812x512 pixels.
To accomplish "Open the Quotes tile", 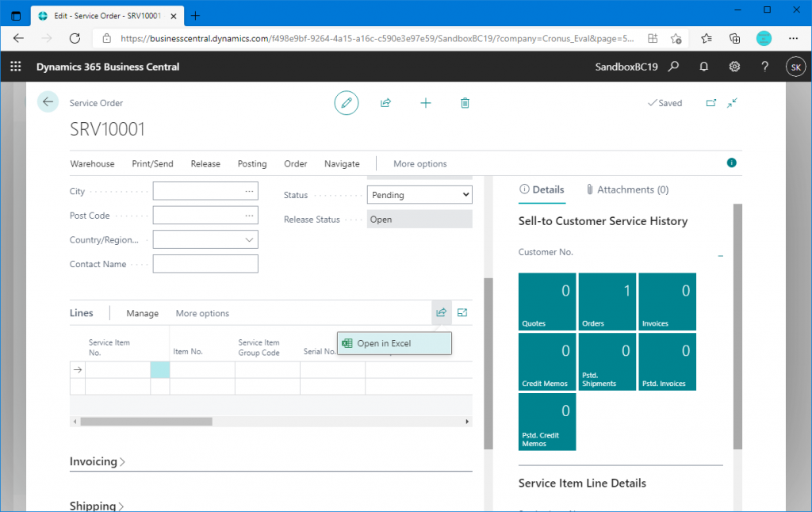I will point(547,302).
